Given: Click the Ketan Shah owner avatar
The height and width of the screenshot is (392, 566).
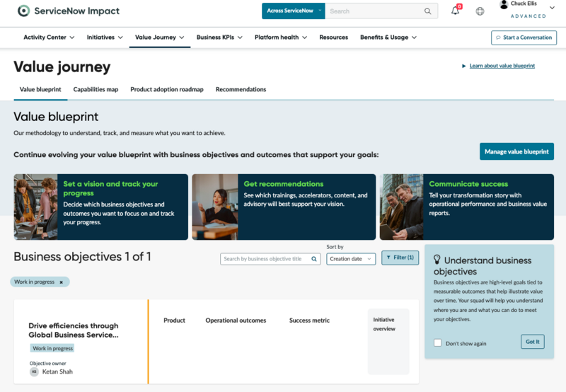Looking at the screenshot, I should coord(34,371).
